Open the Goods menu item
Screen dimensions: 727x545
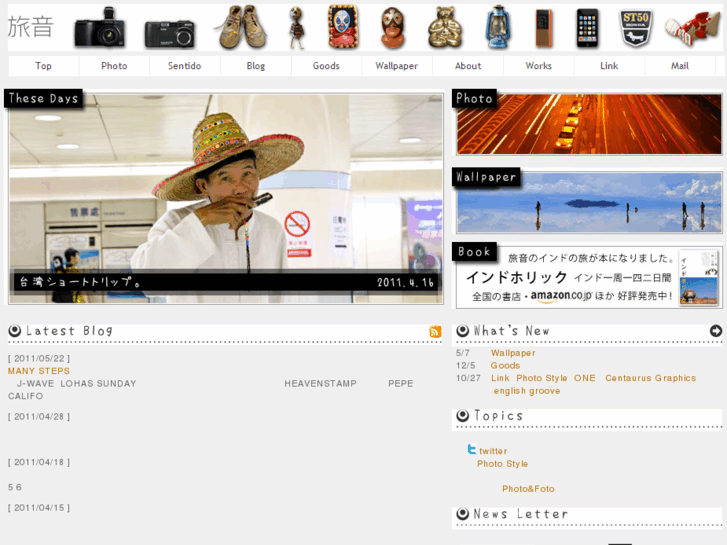coord(326,66)
